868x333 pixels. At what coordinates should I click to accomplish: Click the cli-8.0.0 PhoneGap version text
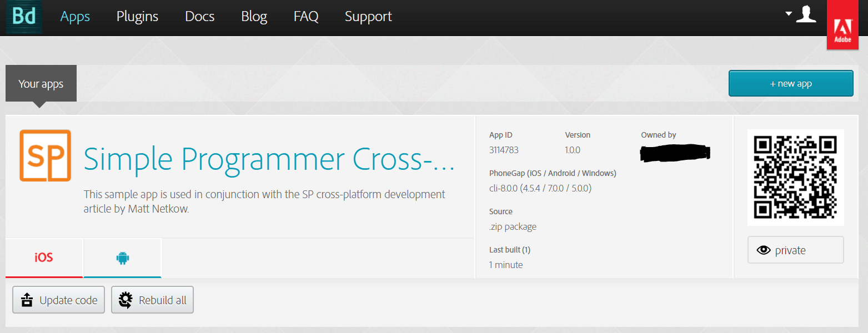coord(540,188)
